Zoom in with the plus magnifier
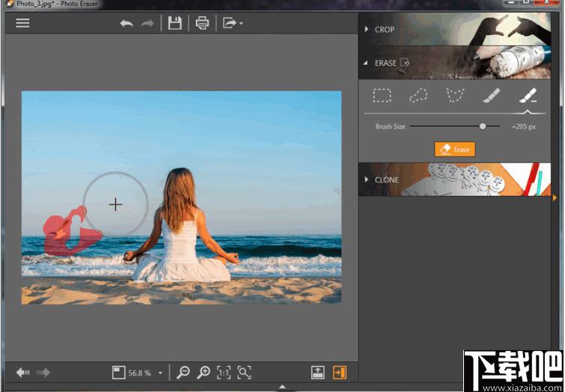Viewport: 565px width, 392px height. [204, 373]
